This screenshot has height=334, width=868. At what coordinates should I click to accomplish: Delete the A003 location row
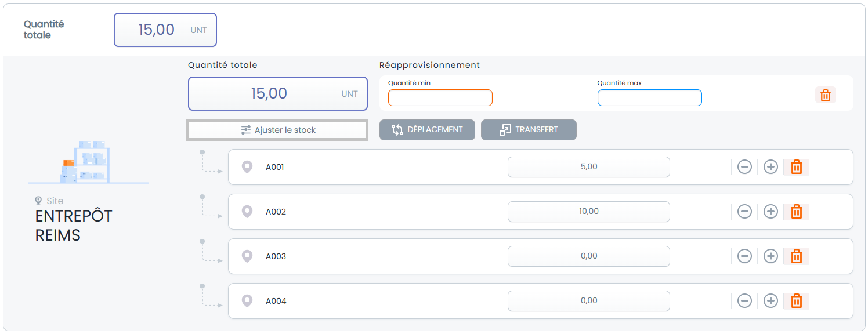pos(796,256)
